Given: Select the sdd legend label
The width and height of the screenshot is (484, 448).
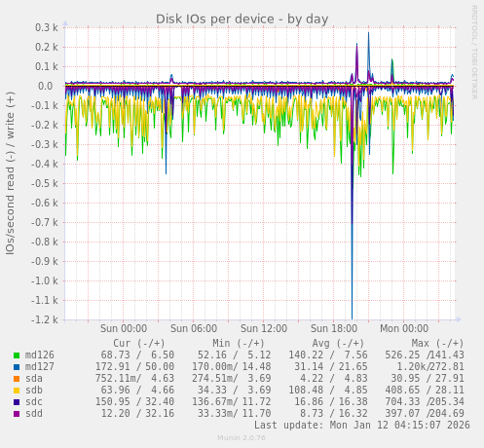Looking at the screenshot, I should (34, 414).
